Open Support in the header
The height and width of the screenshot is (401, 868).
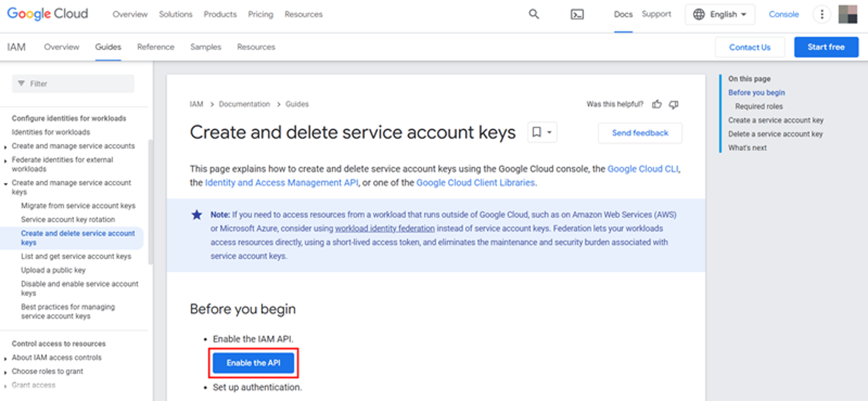click(656, 14)
